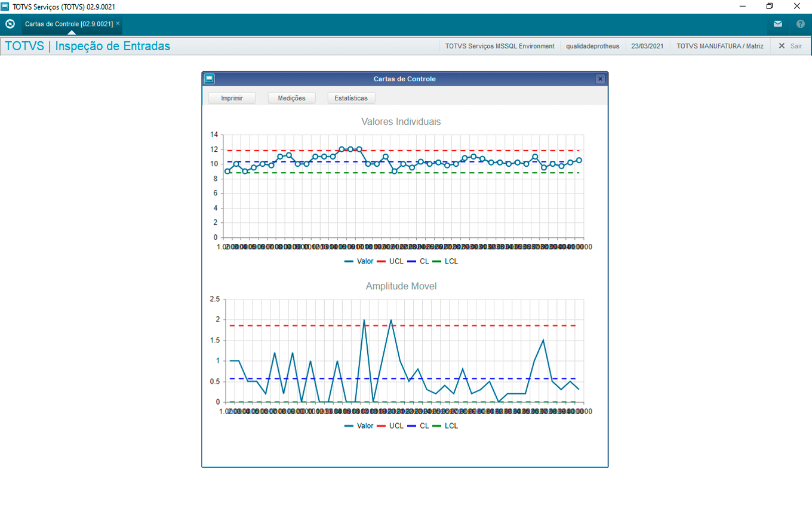Click the TOTVS MANUFATURA / Matriz label
812x508 pixels.
pyautogui.click(x=719, y=46)
